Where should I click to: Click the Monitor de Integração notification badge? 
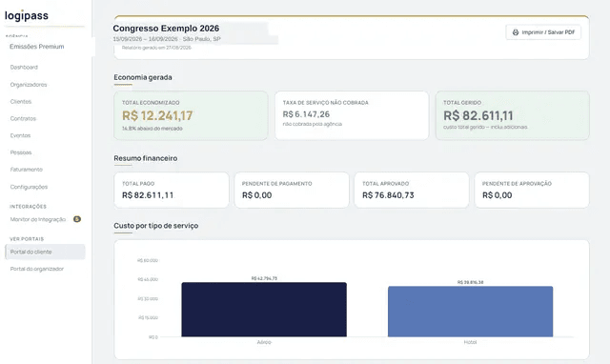click(x=77, y=219)
